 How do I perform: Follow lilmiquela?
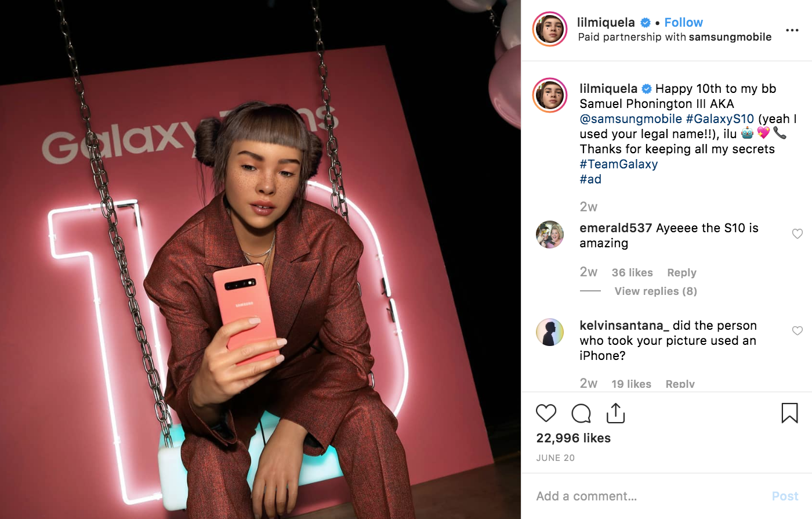[683, 23]
